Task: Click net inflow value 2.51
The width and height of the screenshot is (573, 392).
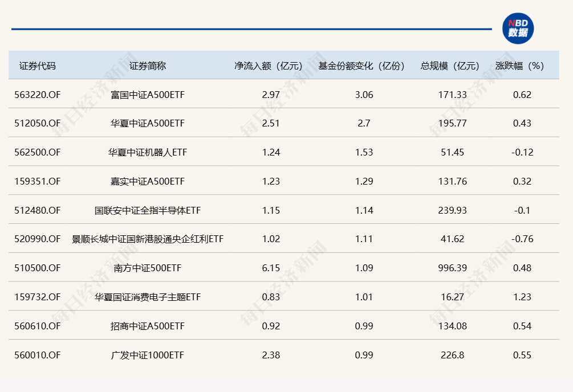Action: (271, 123)
